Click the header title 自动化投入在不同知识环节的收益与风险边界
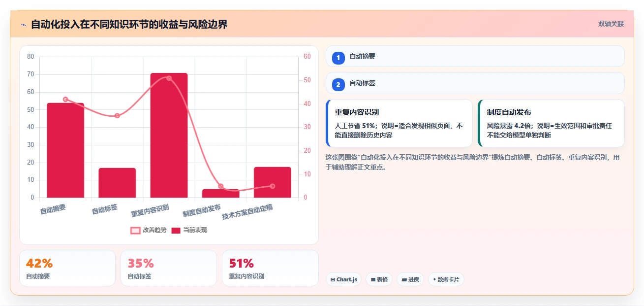644x306 pixels. (x=129, y=24)
